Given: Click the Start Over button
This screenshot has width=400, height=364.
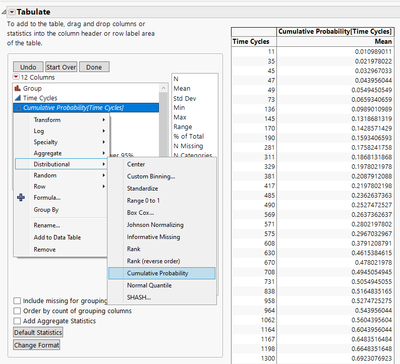Looking at the screenshot, I should pyautogui.click(x=61, y=67).
